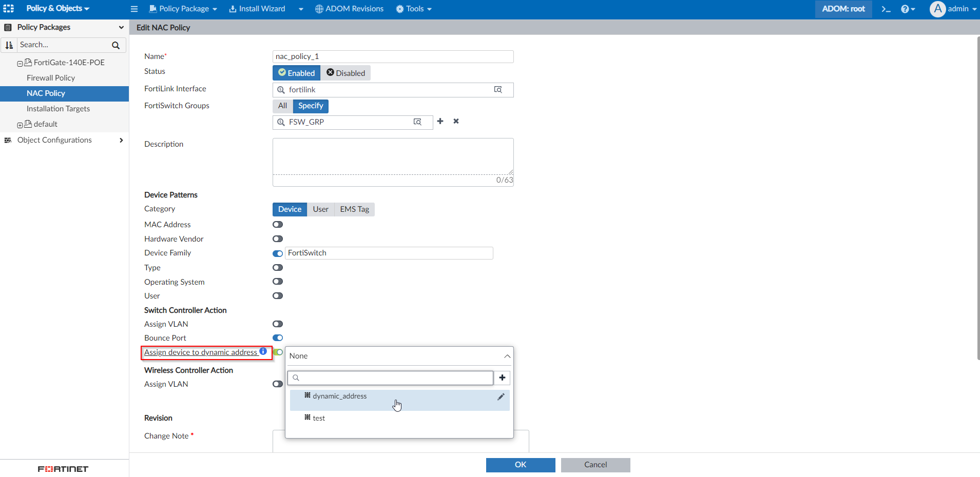This screenshot has height=477, width=980.
Task: Disable the Device Family switch
Action: point(278,253)
